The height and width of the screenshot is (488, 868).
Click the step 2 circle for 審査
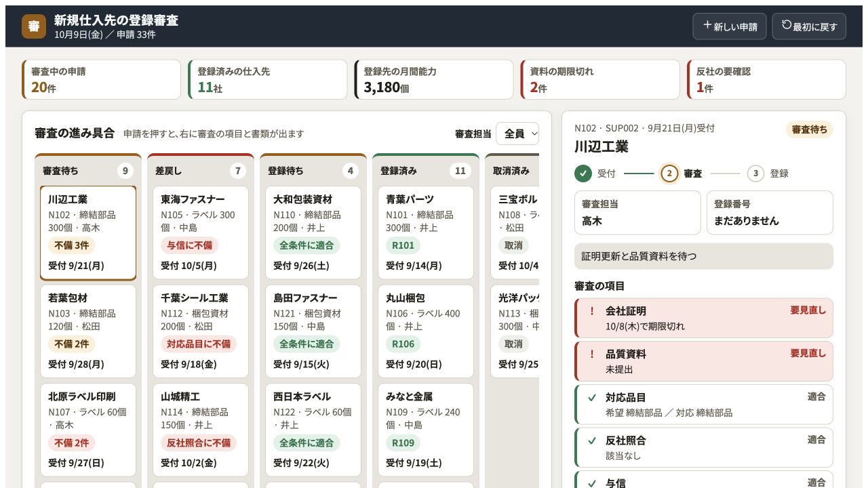[669, 174]
